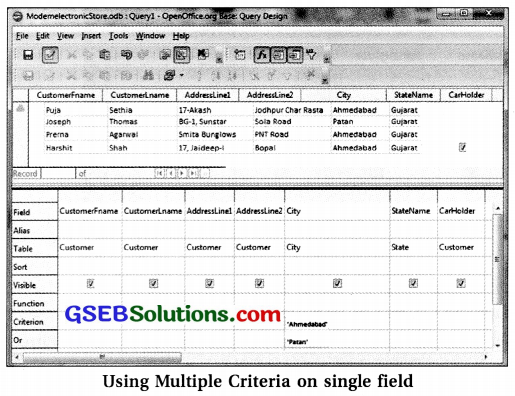
Task: Click the Run Query icon
Action: pyautogui.click(x=164, y=55)
